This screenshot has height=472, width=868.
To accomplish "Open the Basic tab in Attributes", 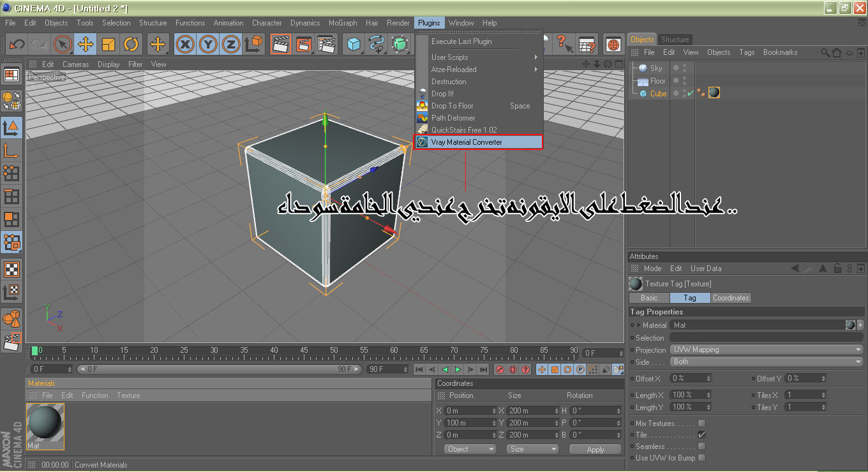I will click(649, 298).
